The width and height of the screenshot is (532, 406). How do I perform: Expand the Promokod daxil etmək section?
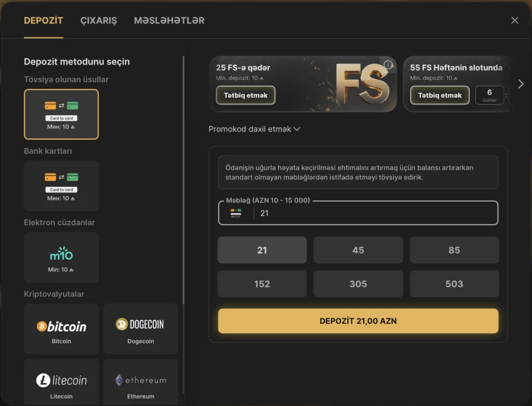click(x=255, y=129)
